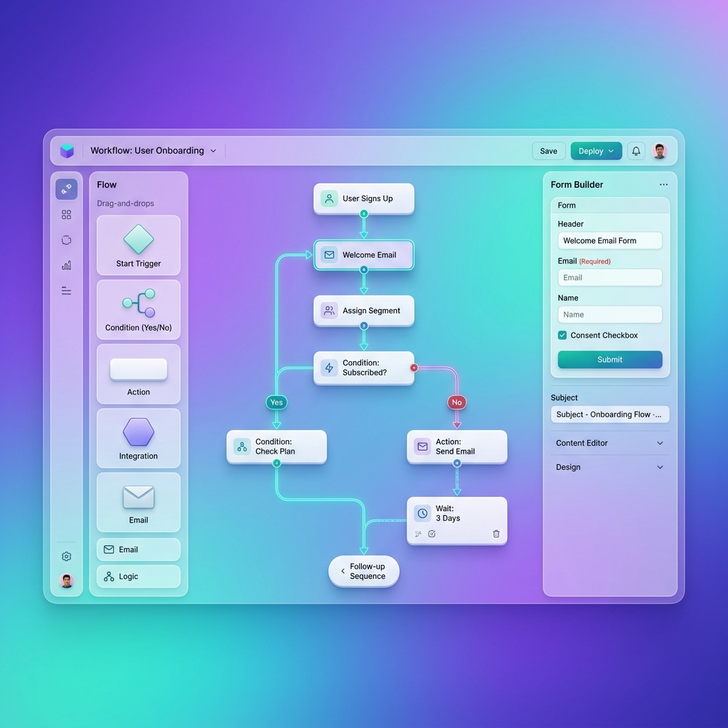
Task: Expand the Content Editor section
Action: point(609,443)
